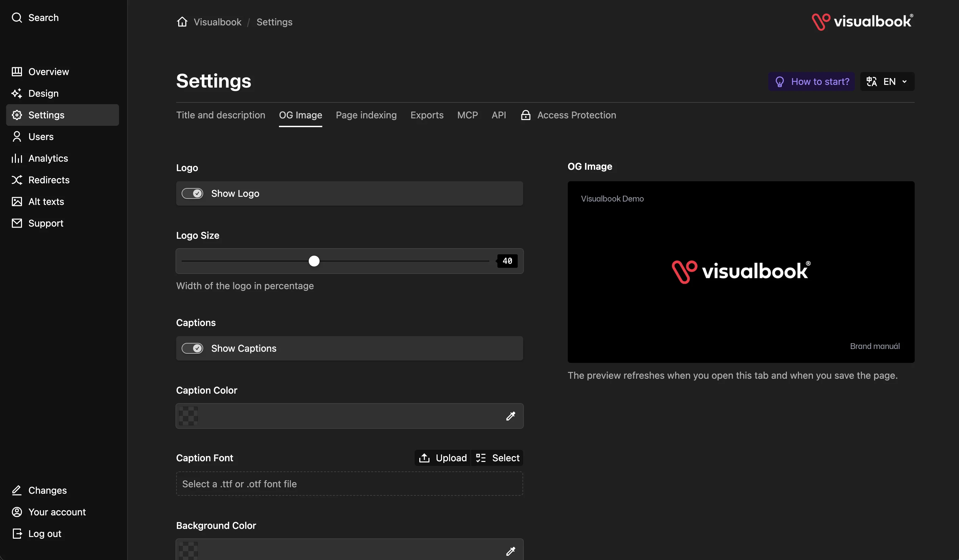Click the Users person icon
The width and height of the screenshot is (959, 560).
pyautogui.click(x=17, y=137)
